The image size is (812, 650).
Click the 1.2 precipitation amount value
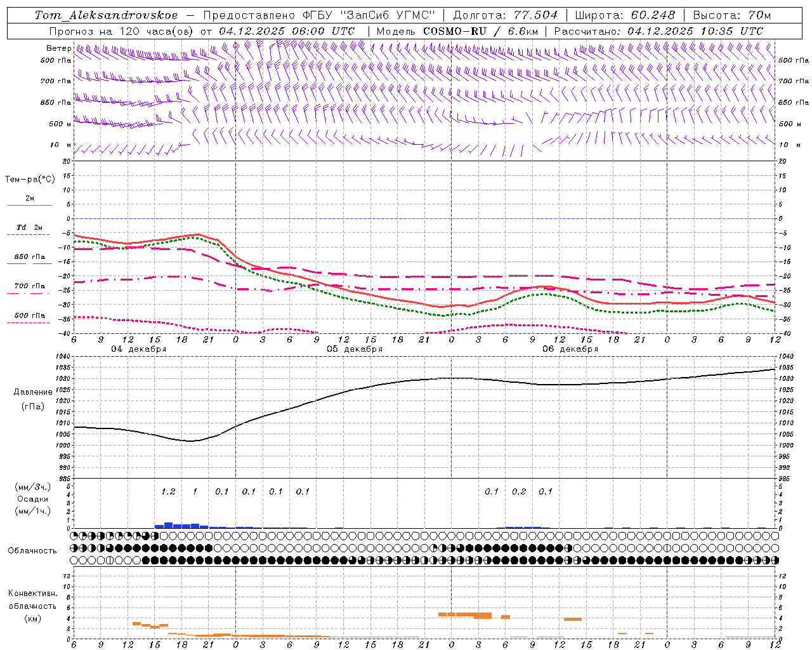[x=168, y=491]
